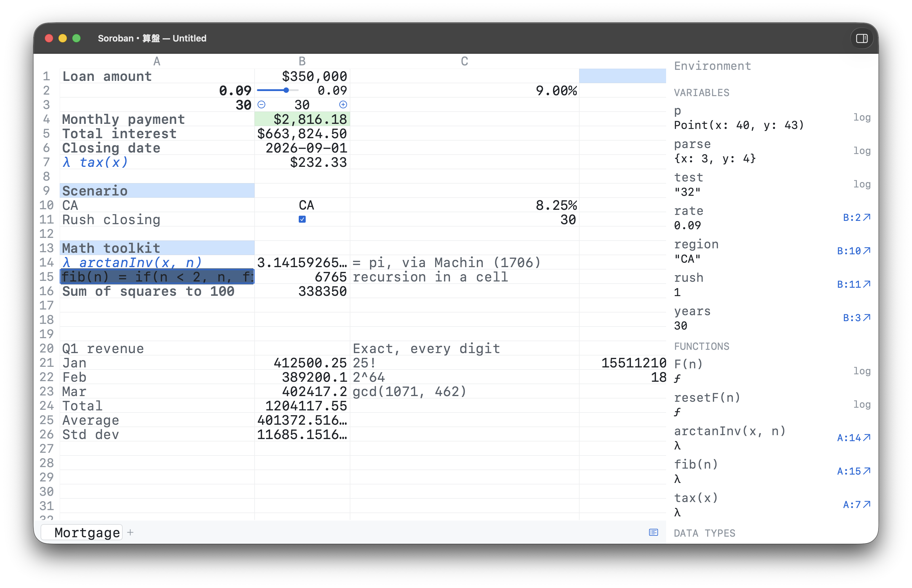Jump to B:2 link for rate variable
The image size is (912, 588).
coord(857,218)
